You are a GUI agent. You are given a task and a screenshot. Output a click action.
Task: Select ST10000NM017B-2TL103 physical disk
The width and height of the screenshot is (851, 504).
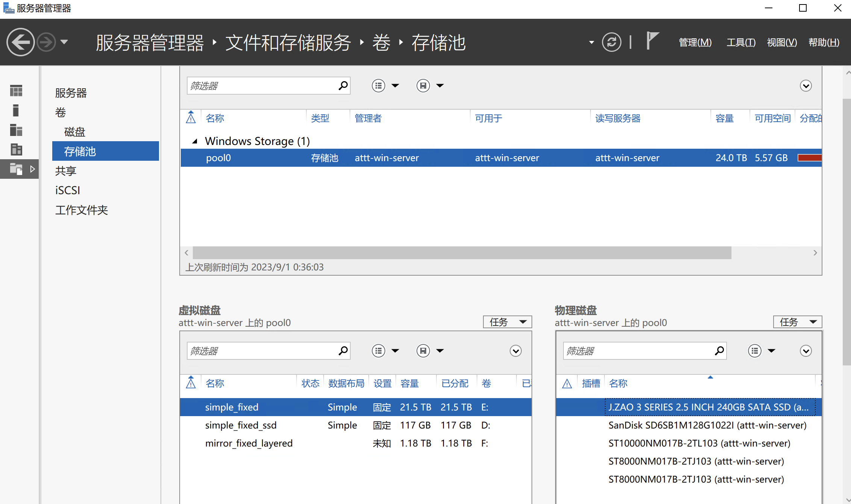tap(689, 443)
